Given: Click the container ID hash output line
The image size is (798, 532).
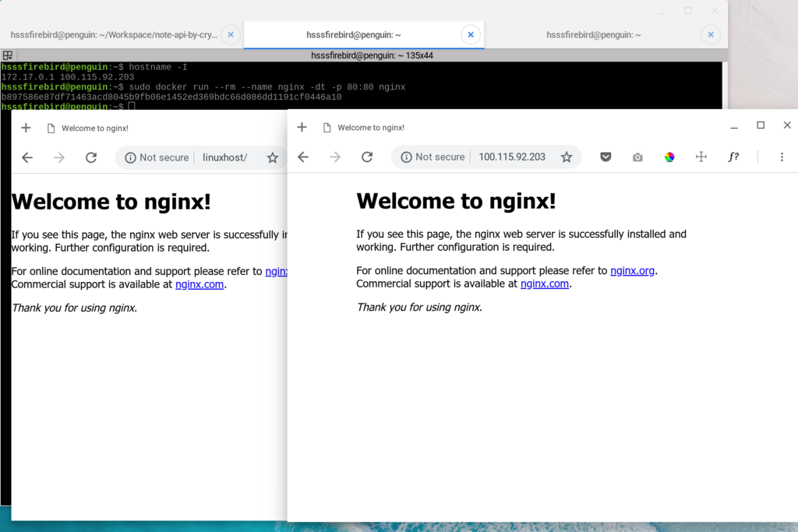Looking at the screenshot, I should [171, 97].
